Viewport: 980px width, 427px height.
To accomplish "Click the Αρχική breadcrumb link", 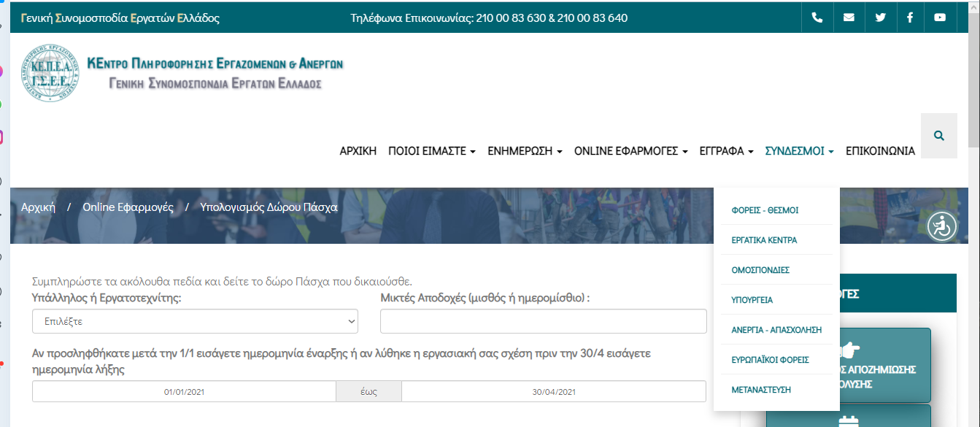I will [38, 207].
